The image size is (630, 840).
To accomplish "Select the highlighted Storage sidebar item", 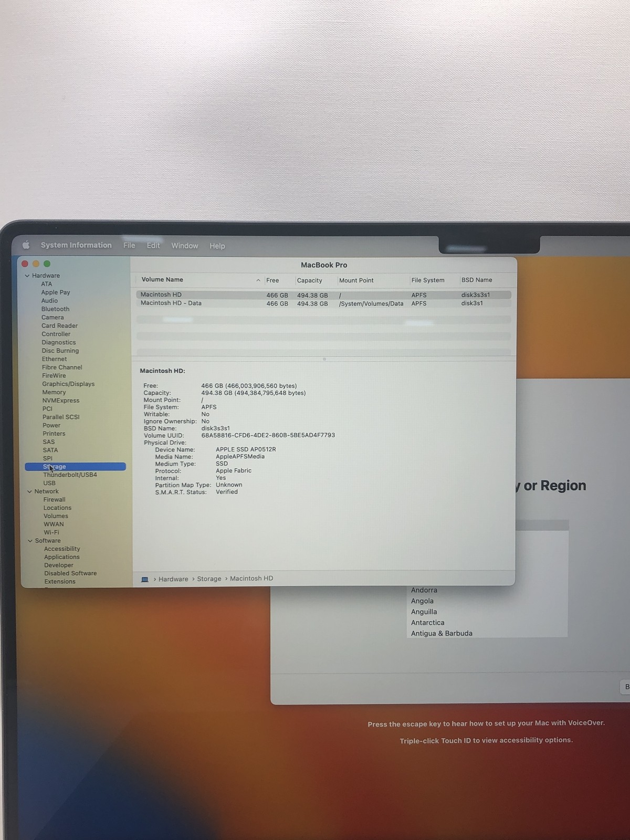I will pos(75,467).
